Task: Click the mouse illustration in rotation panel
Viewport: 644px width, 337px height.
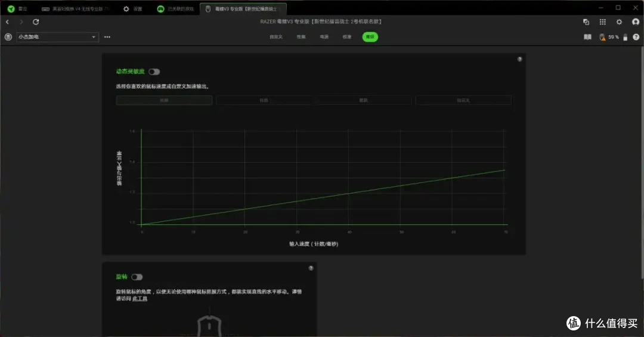Action: (209, 326)
